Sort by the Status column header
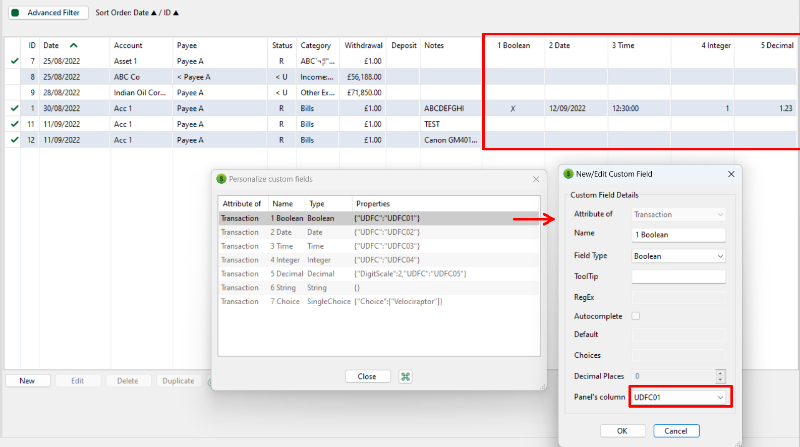This screenshot has height=447, width=800. (x=282, y=45)
